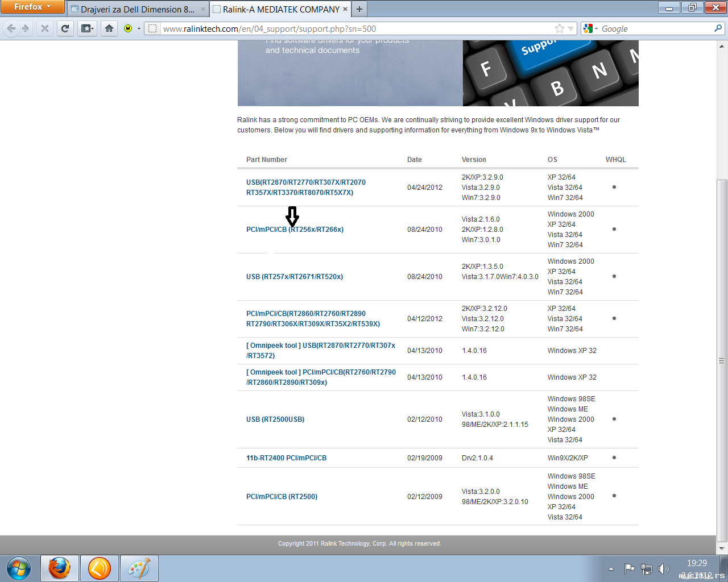Image resolution: width=728 pixels, height=582 pixels.
Task: Close the Drajveri za Dell Dimension tab
Action: [x=203, y=9]
